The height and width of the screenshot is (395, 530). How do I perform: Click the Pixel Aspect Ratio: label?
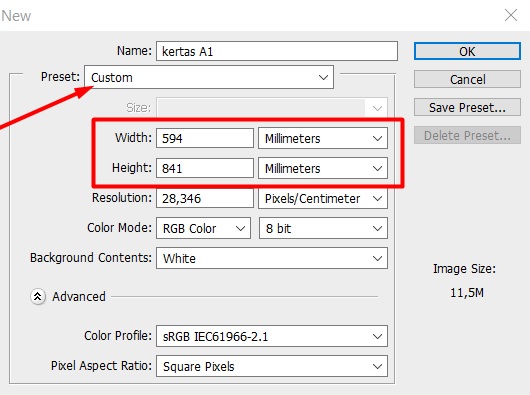[x=101, y=366]
